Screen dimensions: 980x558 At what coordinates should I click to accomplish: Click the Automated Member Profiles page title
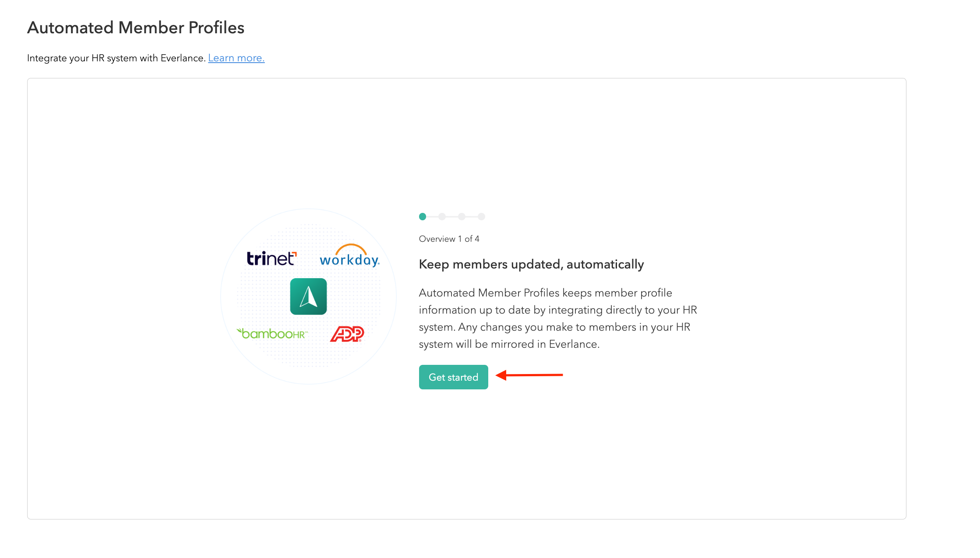click(136, 28)
